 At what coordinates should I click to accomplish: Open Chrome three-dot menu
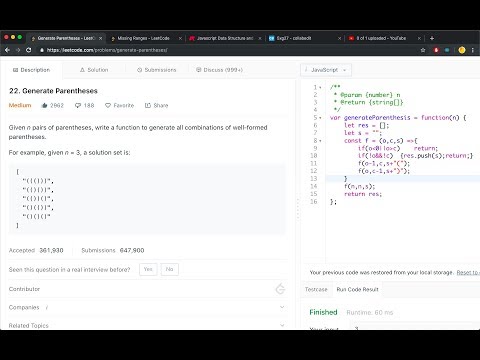pos(473,50)
